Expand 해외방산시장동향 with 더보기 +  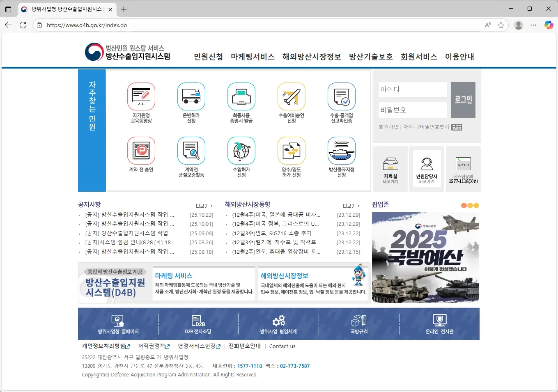click(351, 206)
